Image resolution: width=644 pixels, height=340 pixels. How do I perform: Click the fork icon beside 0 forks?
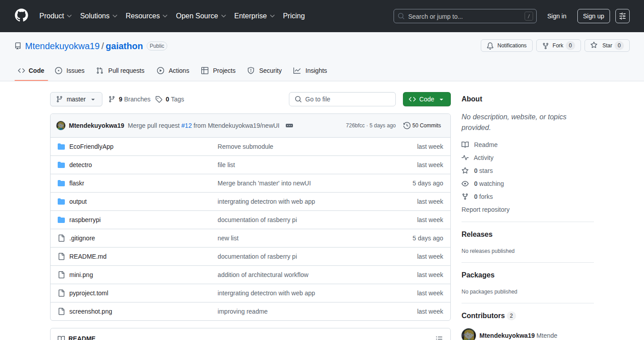pyautogui.click(x=465, y=197)
